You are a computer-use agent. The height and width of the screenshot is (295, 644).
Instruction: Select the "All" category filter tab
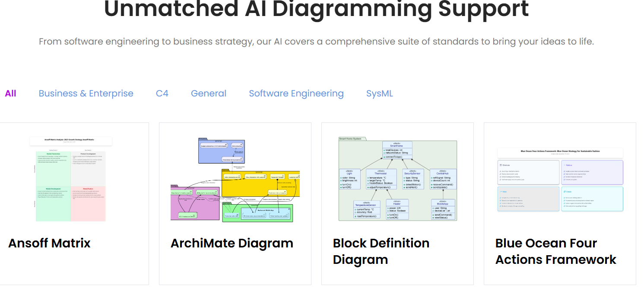(10, 93)
